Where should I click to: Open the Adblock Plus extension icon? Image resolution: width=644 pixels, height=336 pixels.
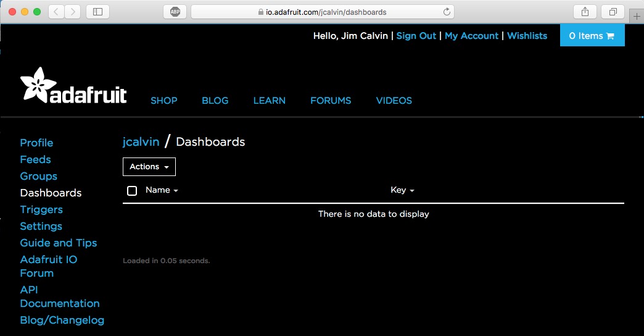click(x=175, y=12)
